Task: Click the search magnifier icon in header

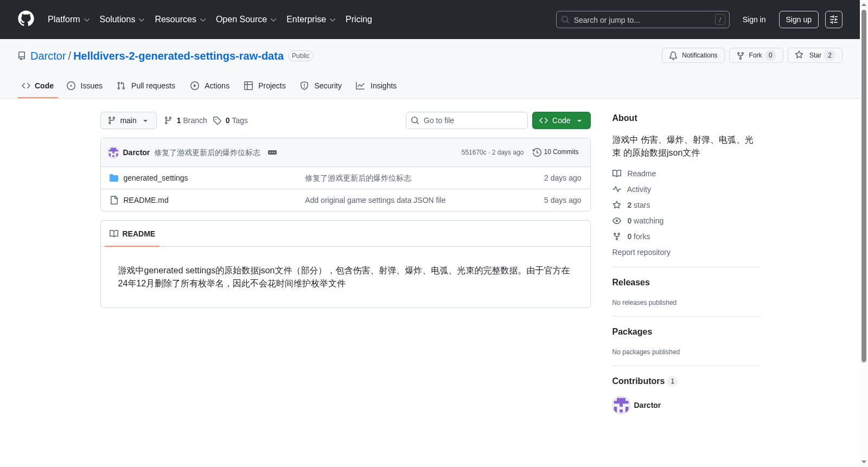Action: (x=565, y=20)
